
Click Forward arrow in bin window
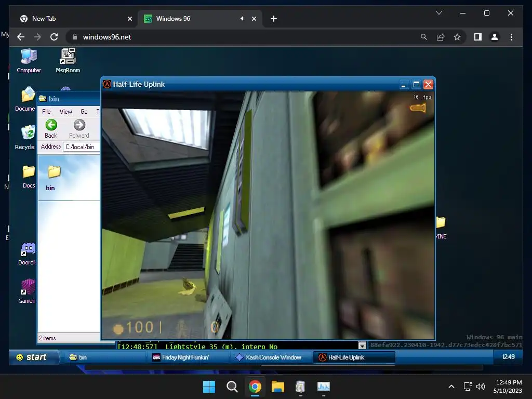point(79,129)
